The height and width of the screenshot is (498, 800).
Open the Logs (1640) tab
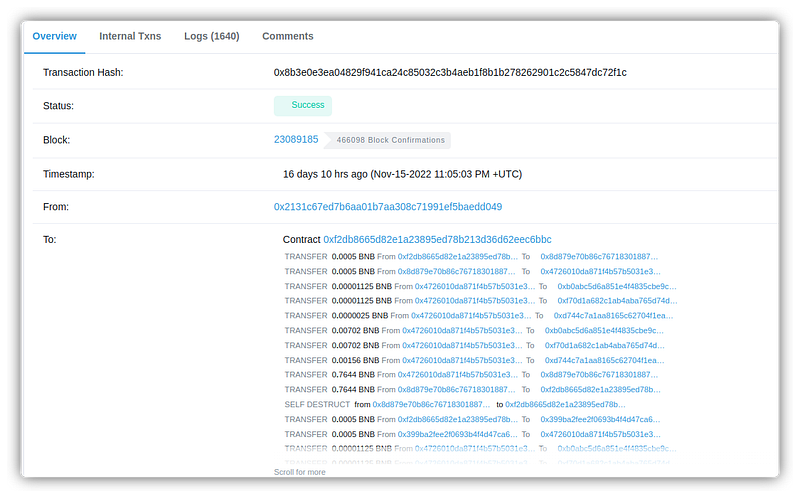pos(213,36)
